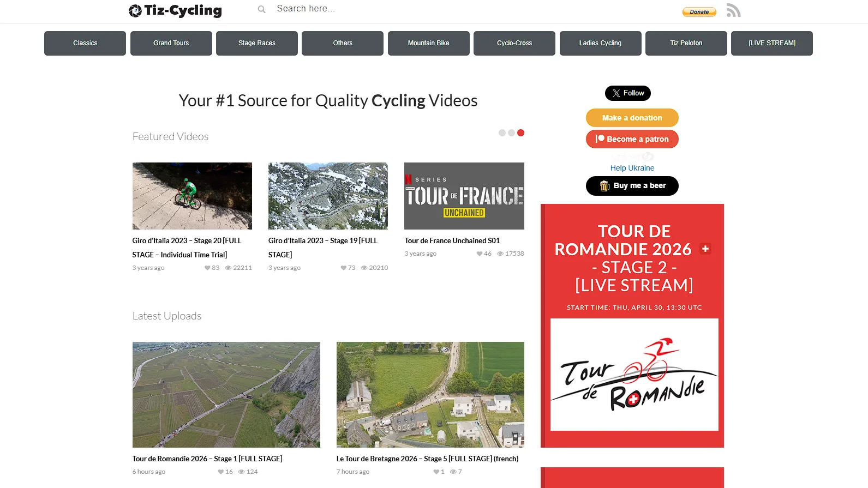Open the Tiz Peloton page
The height and width of the screenshot is (488, 868).
coord(686,43)
